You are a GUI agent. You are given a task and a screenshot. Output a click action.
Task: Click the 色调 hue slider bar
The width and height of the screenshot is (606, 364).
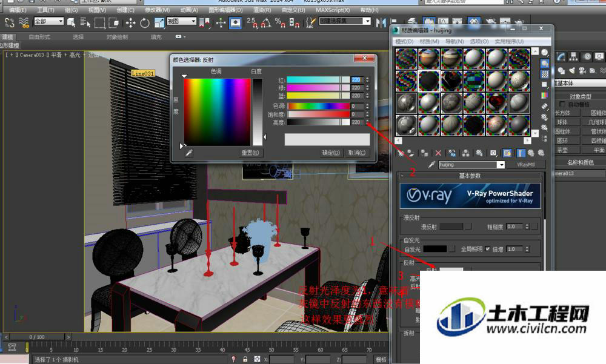[x=318, y=106]
